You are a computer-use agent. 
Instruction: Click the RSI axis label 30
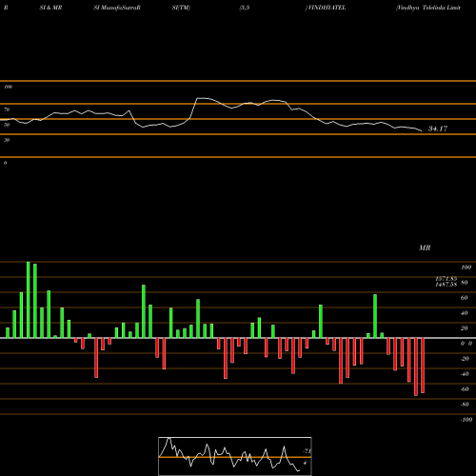(x=7, y=140)
